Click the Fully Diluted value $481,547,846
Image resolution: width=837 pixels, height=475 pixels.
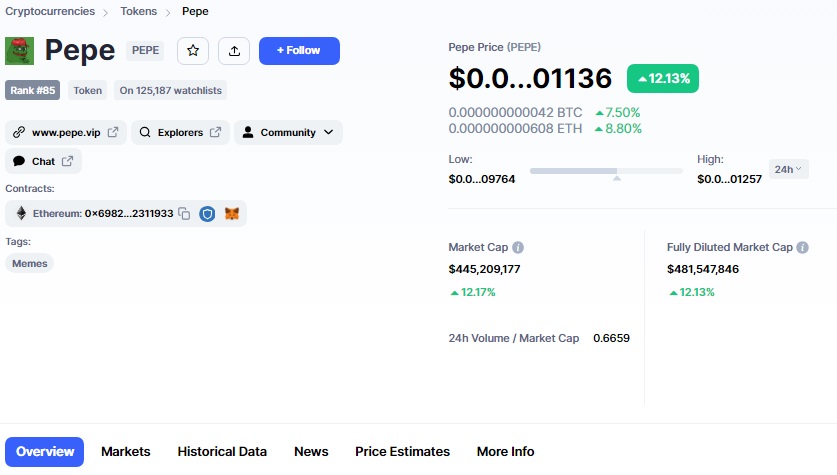pos(702,269)
